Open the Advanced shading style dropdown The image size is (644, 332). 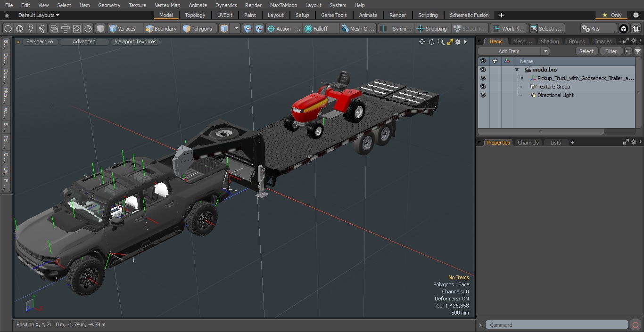click(84, 41)
